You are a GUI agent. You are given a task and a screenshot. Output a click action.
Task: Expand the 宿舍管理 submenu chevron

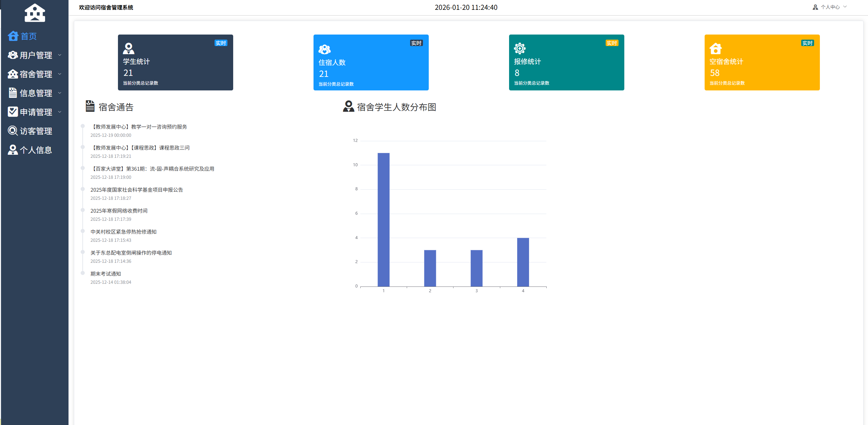(60, 74)
